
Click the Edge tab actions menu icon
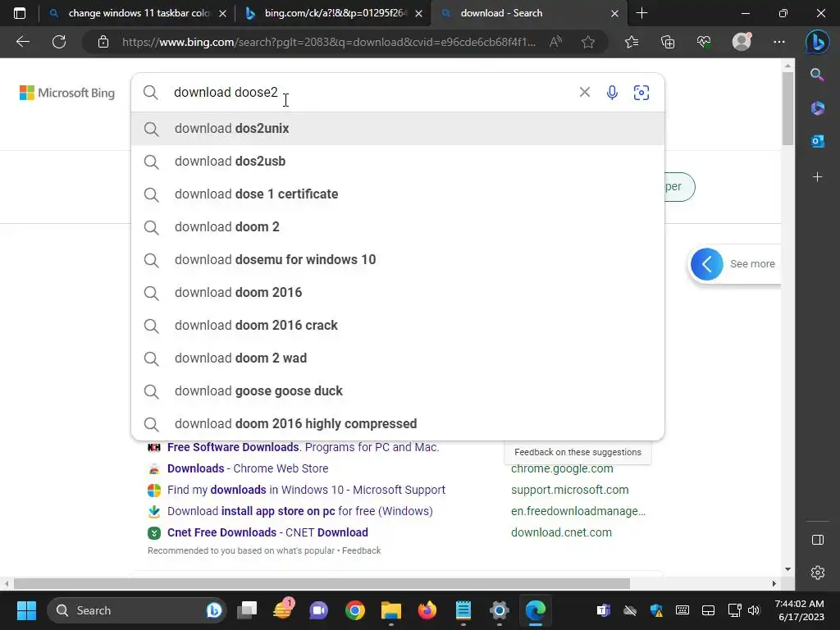(20, 13)
